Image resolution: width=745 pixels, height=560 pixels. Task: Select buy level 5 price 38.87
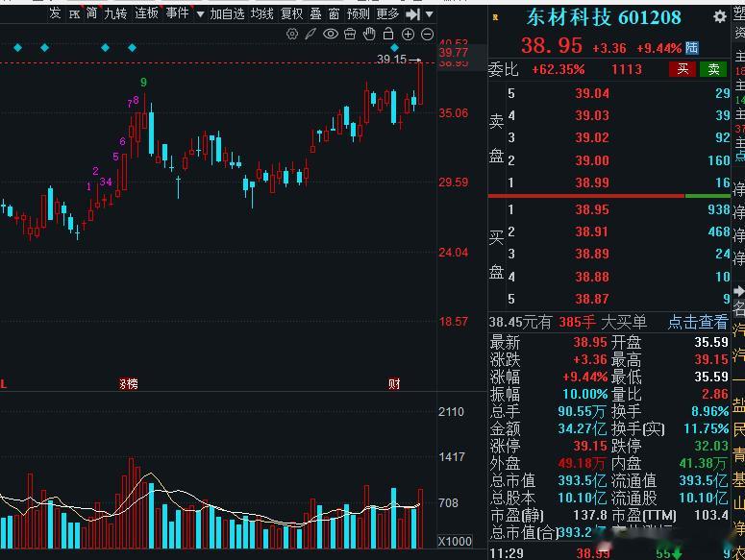click(x=592, y=299)
